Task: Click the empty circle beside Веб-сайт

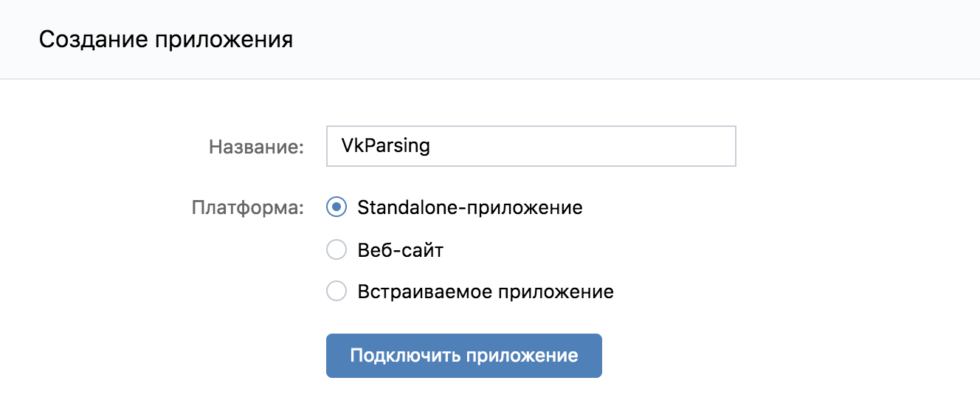Action: pyautogui.click(x=337, y=250)
